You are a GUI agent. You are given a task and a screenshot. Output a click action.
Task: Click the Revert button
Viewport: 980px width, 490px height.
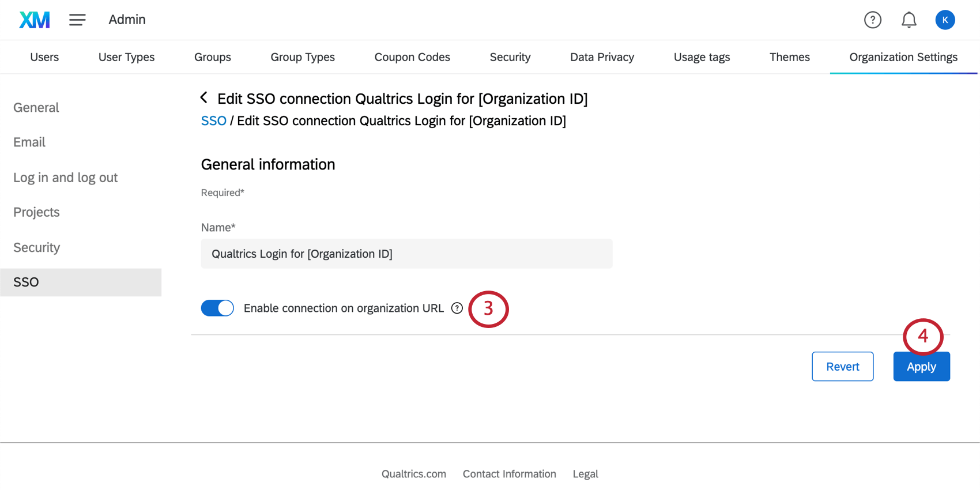842,367
